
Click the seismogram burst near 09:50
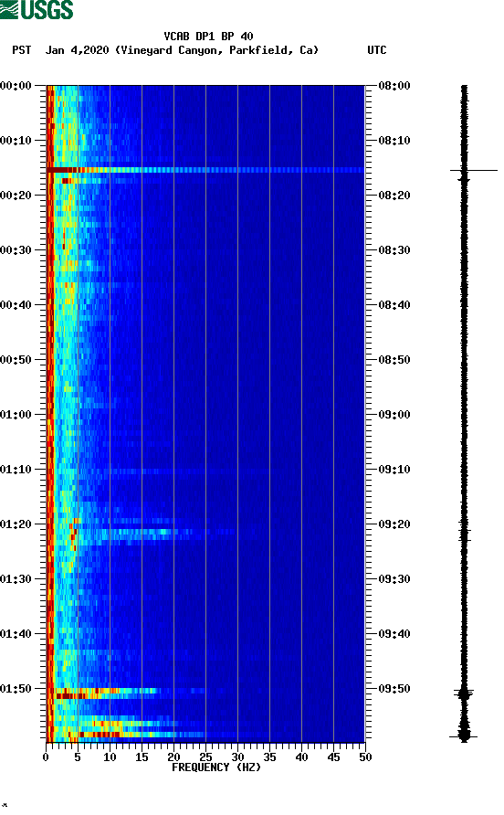click(x=464, y=693)
